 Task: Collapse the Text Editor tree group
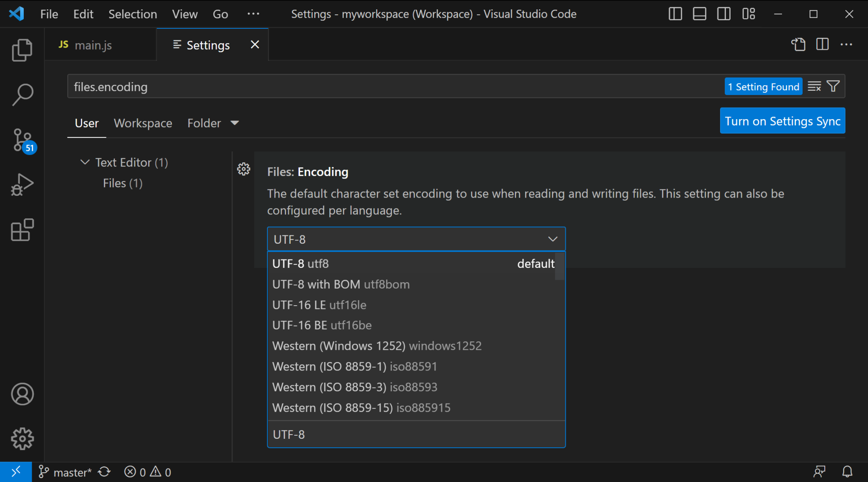point(85,162)
